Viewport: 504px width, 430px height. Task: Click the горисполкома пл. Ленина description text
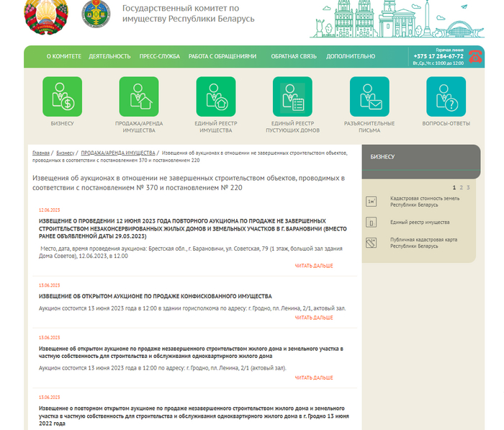(192, 308)
